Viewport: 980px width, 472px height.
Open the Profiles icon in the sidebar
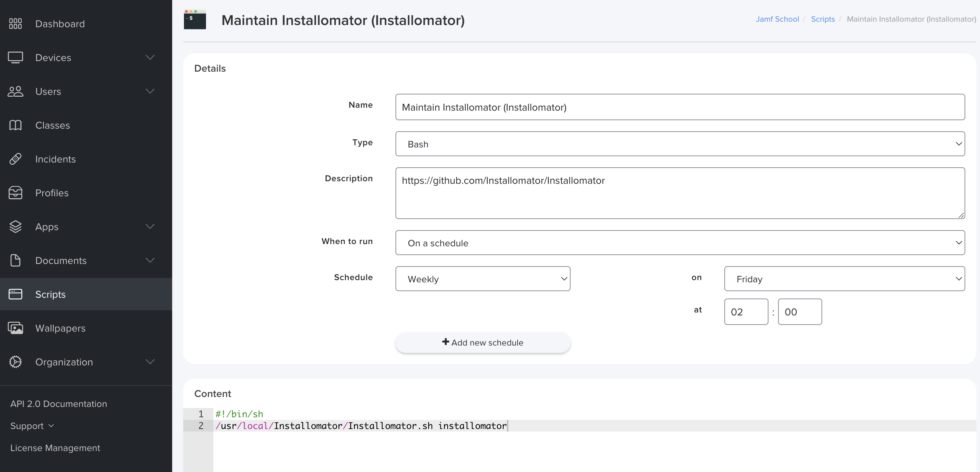tap(15, 193)
